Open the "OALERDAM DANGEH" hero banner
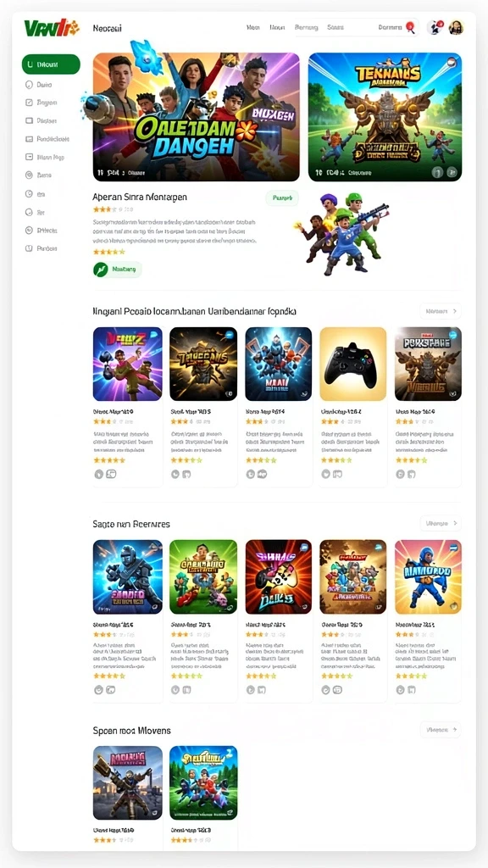Screen dimensions: 488x868 pos(197,117)
